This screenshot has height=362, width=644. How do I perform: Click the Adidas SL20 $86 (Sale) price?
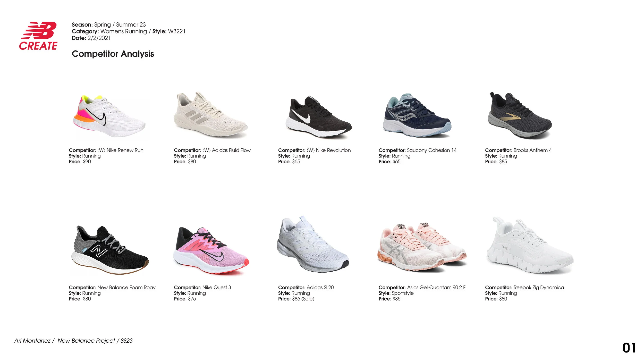(x=296, y=299)
